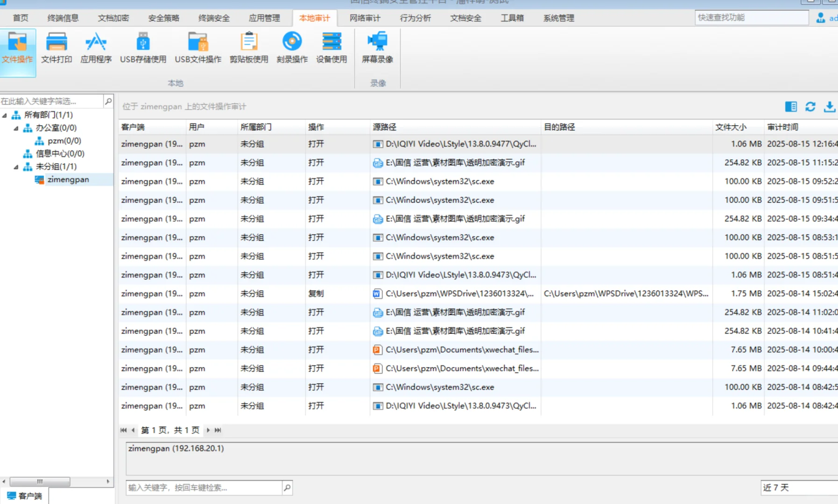
Task: Switch to the 系统管理 tab
Action: (559, 18)
